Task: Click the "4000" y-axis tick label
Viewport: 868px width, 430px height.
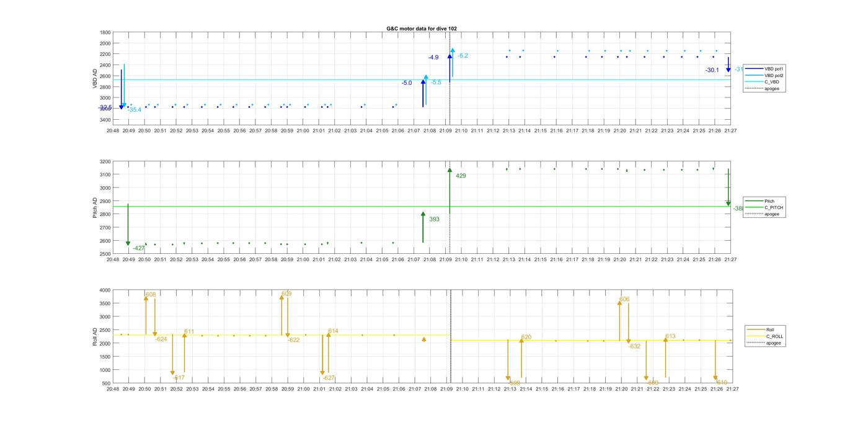Action: tap(105, 290)
